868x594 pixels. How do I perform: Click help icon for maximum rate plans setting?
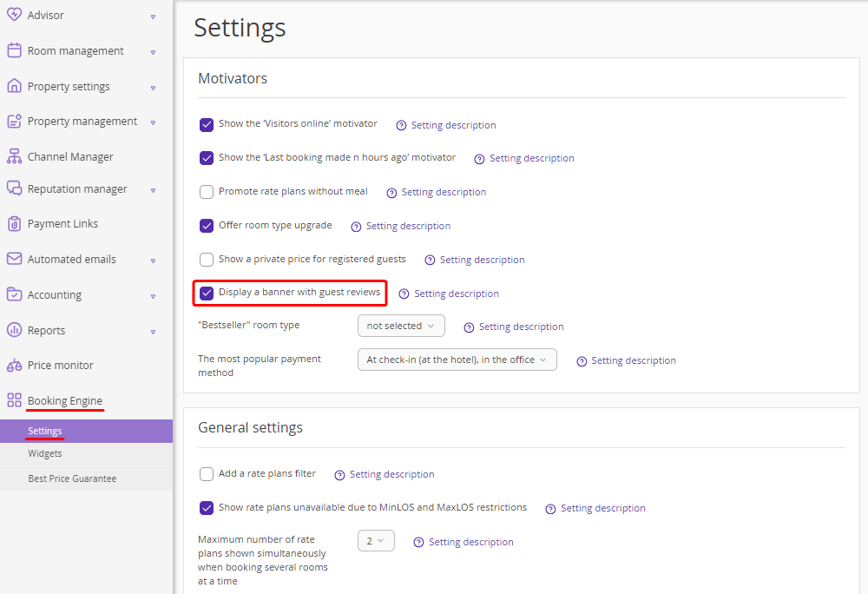(x=418, y=543)
